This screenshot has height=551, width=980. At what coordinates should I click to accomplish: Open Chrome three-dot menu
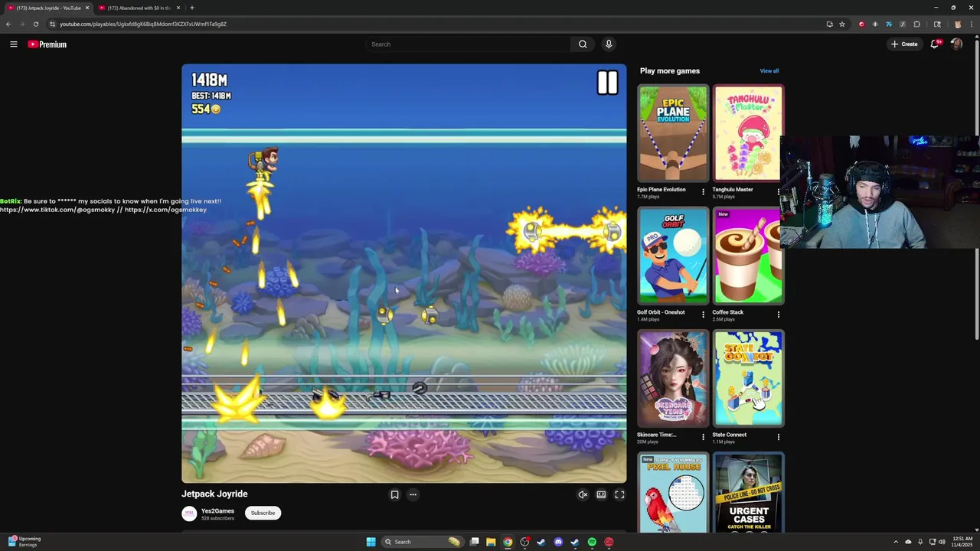point(971,24)
